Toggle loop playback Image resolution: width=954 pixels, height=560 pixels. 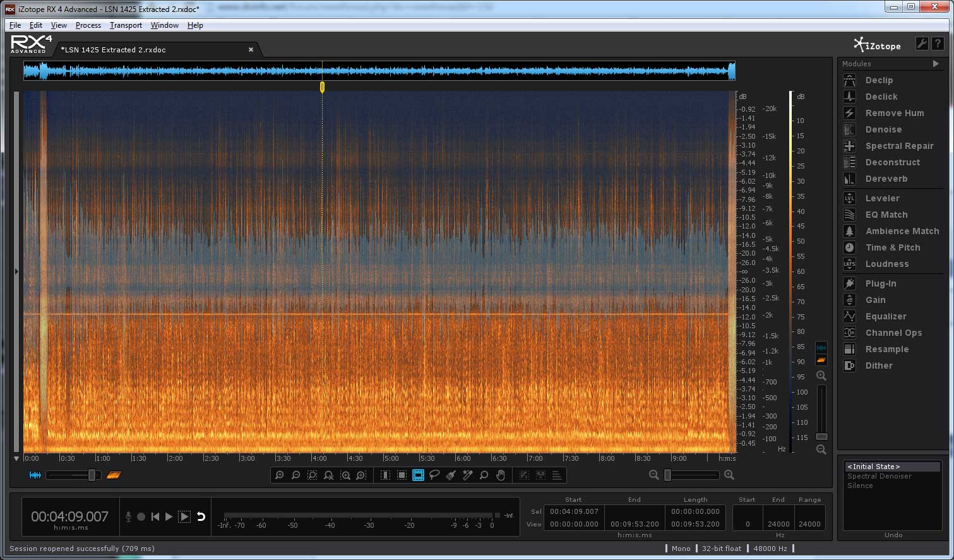pyautogui.click(x=201, y=516)
